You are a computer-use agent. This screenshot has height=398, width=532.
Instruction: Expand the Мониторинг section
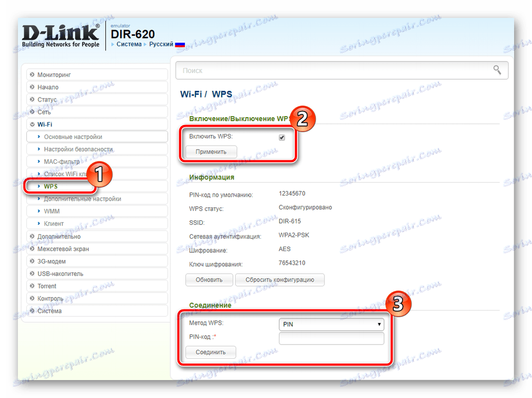click(97, 75)
